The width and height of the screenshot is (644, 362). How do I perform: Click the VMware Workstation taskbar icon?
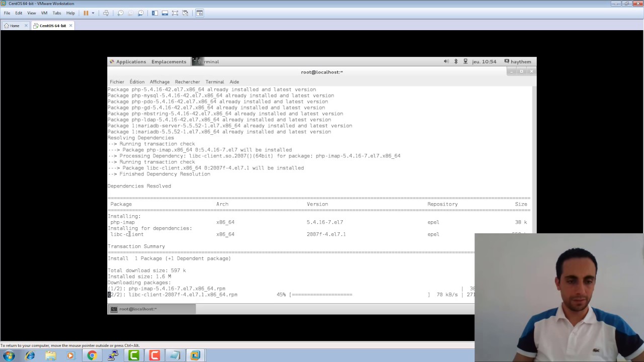coord(195,355)
